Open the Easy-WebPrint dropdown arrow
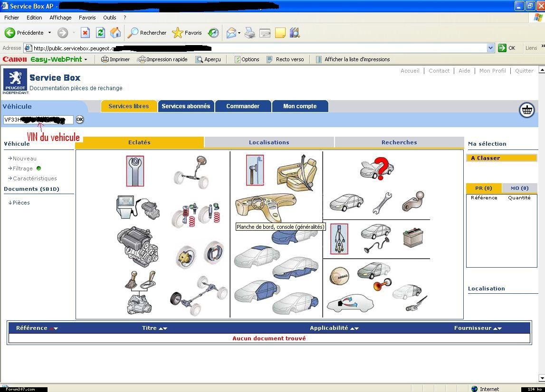The width and height of the screenshot is (545, 392). click(x=86, y=59)
